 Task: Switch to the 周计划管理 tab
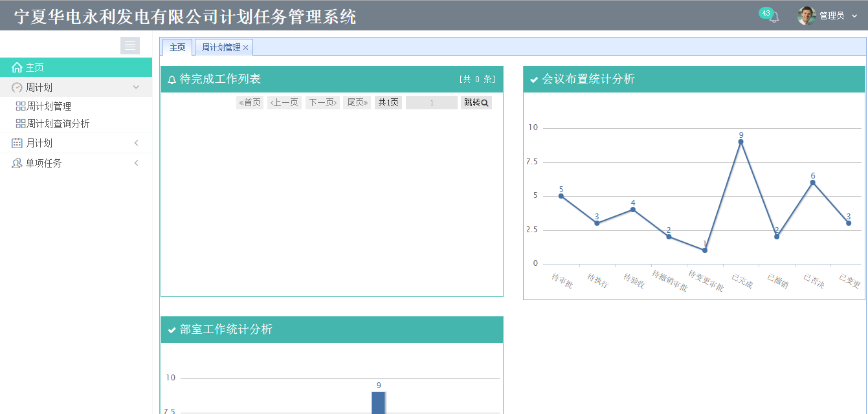(x=221, y=47)
